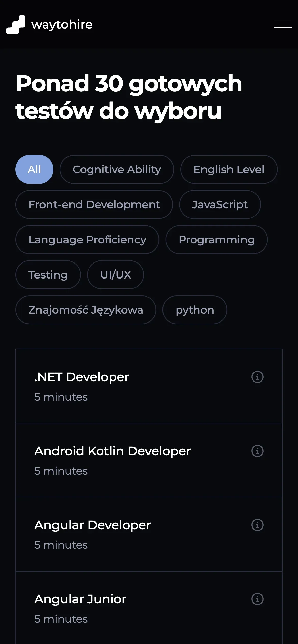
Task: Filter by the Testing category
Action: [48, 275]
